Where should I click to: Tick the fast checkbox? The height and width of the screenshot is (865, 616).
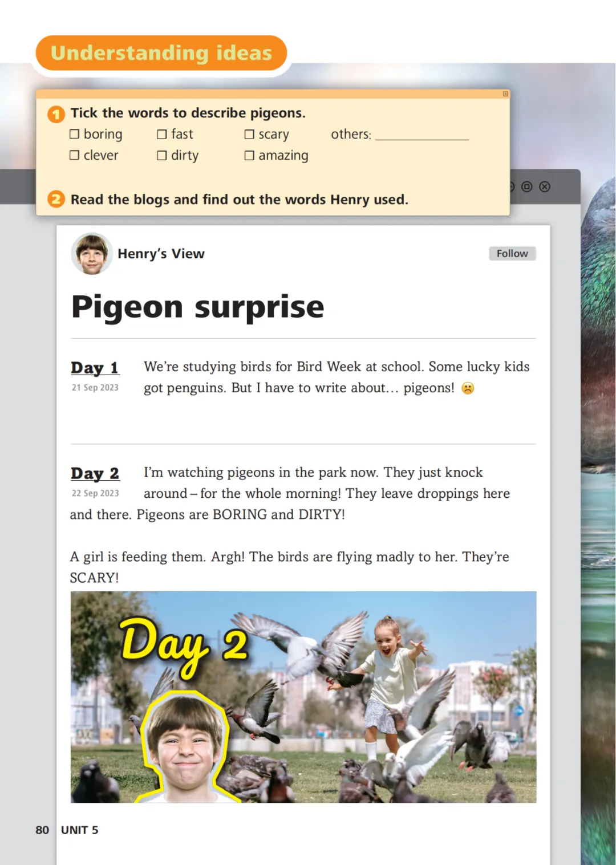[x=162, y=134]
